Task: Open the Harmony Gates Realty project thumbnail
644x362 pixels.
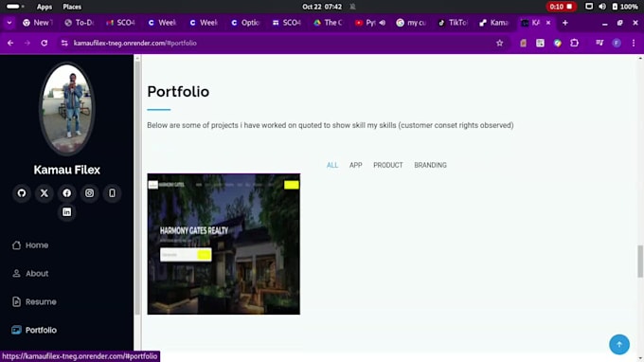Action: tap(224, 244)
